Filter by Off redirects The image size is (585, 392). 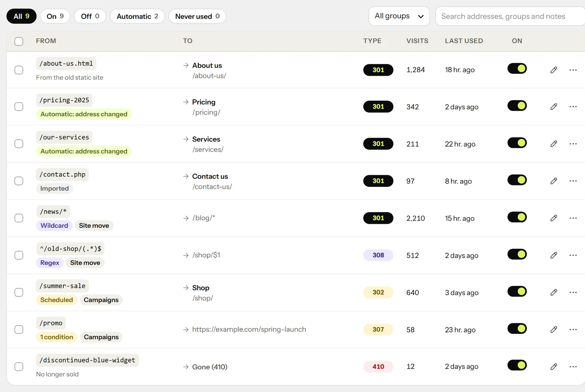point(90,16)
